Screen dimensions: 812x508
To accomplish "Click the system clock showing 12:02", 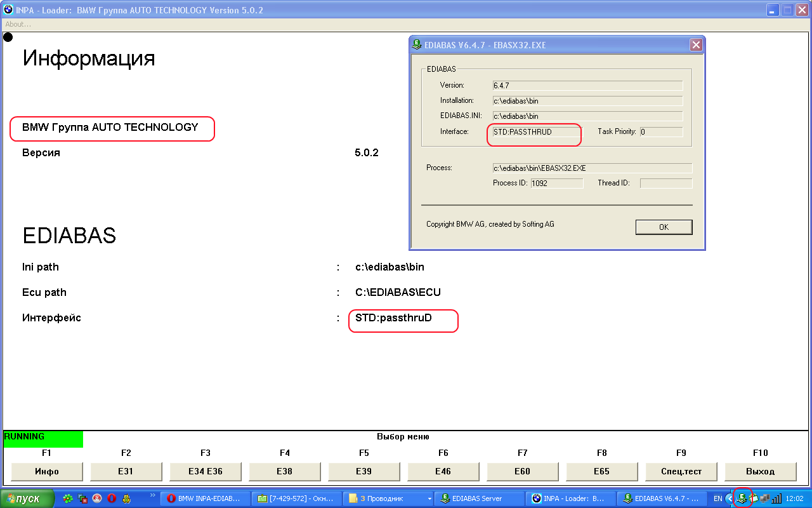I will coord(794,498).
